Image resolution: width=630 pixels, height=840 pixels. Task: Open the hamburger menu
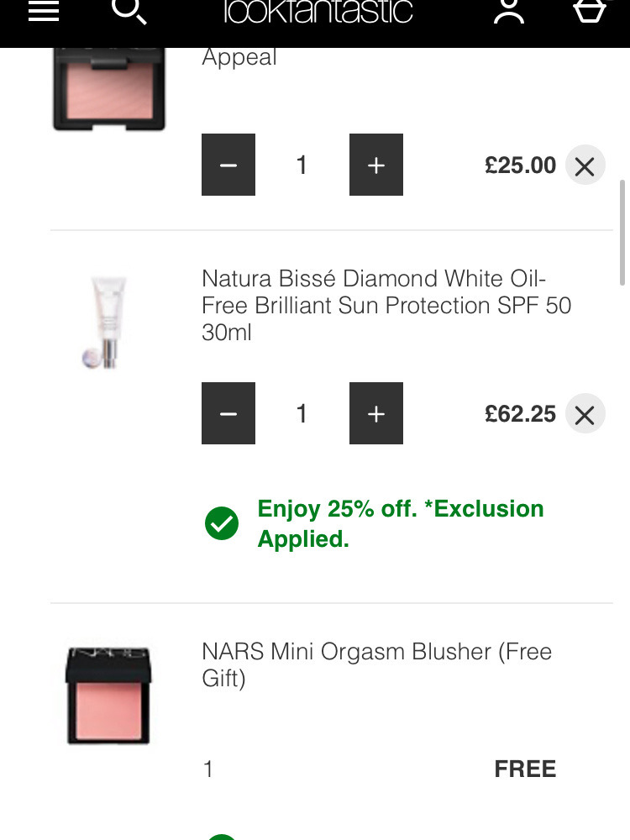tap(44, 11)
